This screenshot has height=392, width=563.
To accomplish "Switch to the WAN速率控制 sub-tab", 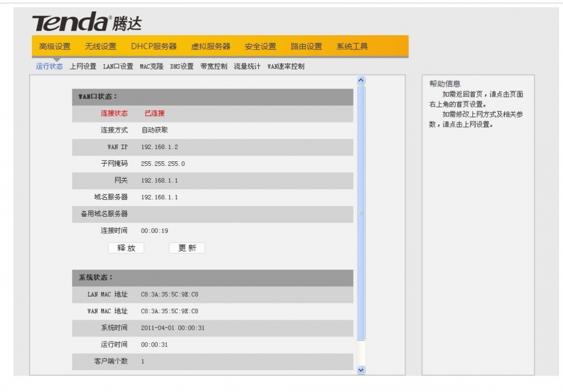I will pos(286,67).
